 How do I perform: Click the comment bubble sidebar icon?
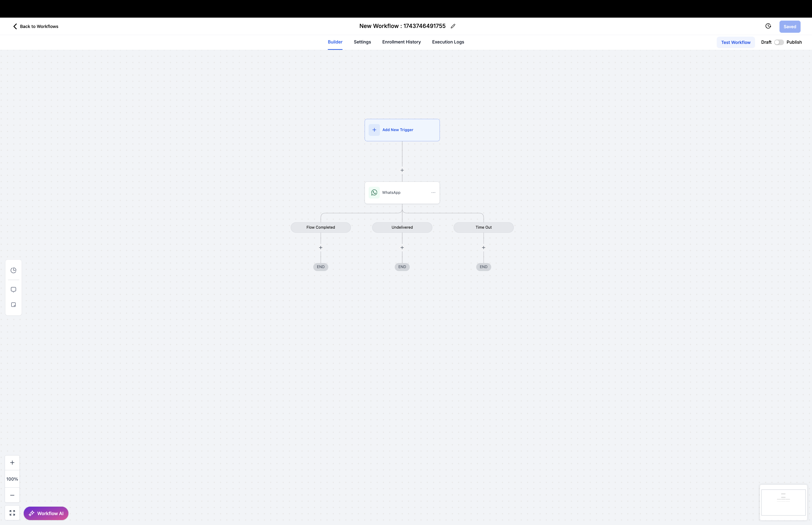tap(14, 290)
